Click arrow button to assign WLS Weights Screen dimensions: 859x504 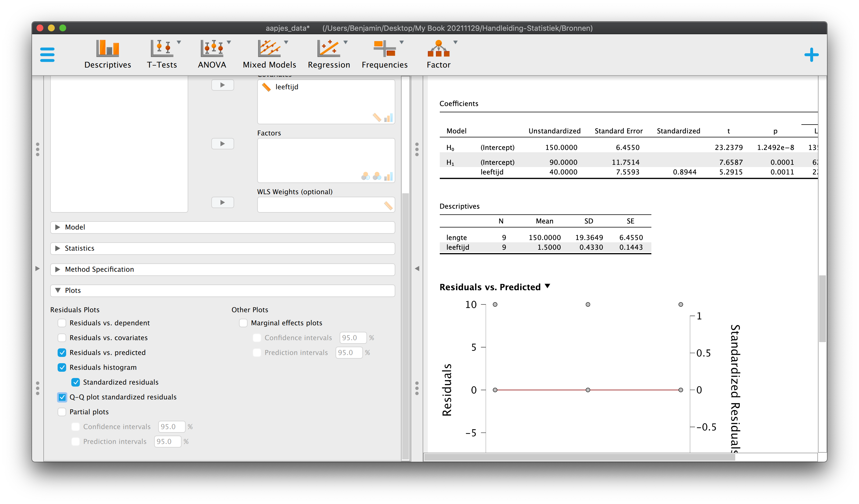click(x=222, y=202)
